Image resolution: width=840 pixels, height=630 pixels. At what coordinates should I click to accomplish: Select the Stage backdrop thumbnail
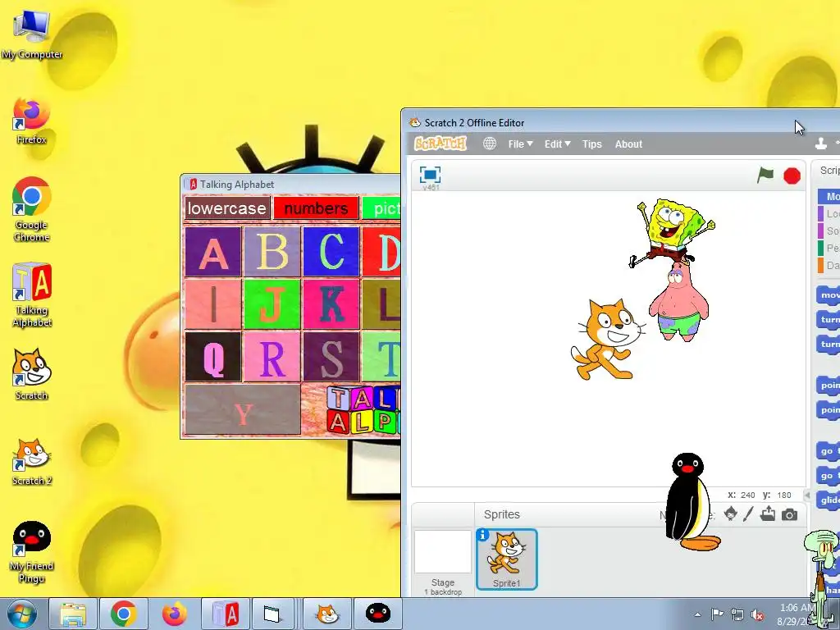coord(442,552)
